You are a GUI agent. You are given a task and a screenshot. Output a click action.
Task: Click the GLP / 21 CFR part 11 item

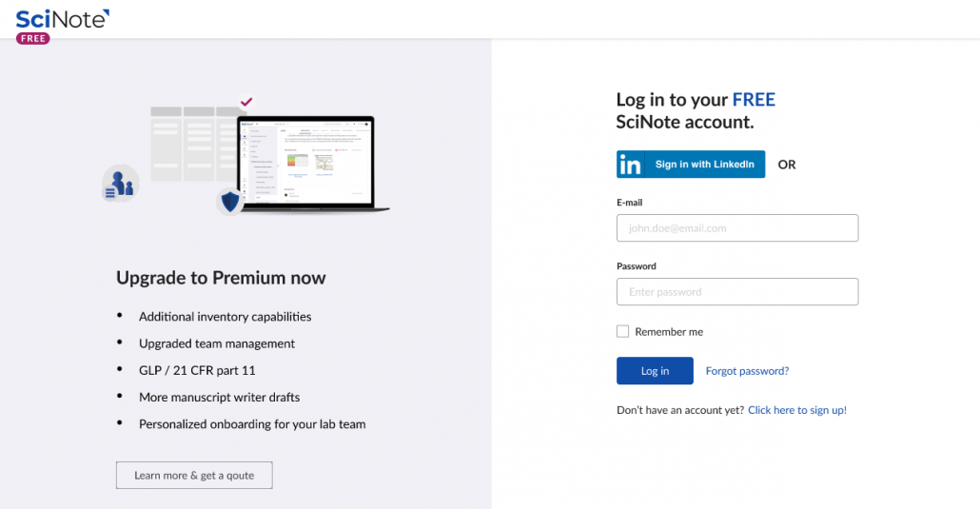click(x=197, y=370)
